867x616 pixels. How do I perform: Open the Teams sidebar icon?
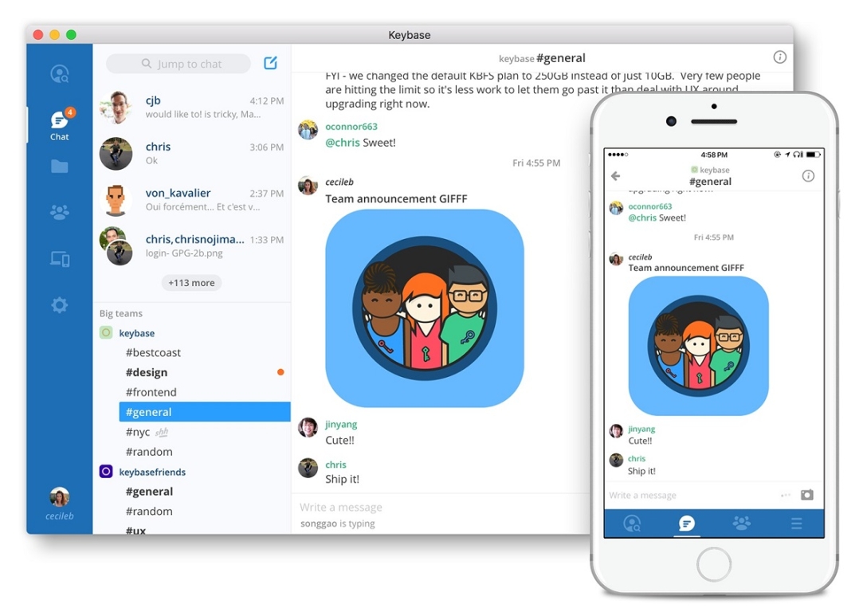[x=60, y=212]
